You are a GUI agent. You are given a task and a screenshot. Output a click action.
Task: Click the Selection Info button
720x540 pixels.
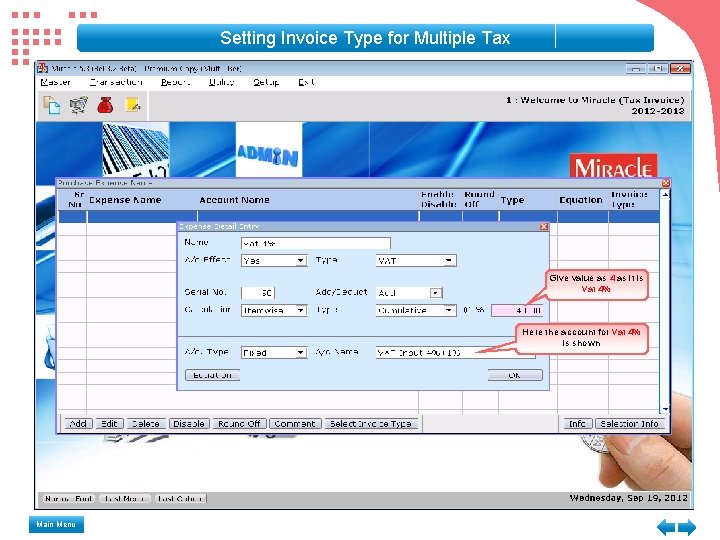click(x=630, y=424)
